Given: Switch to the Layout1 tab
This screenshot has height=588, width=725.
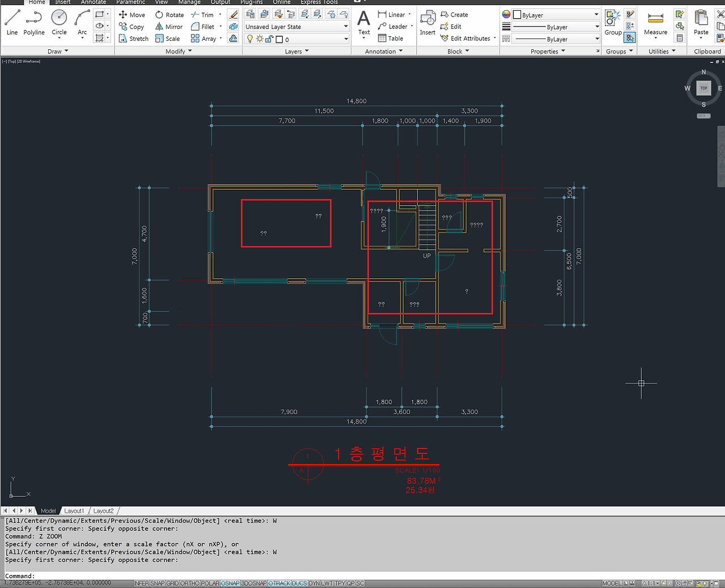Looking at the screenshot, I should tap(74, 510).
